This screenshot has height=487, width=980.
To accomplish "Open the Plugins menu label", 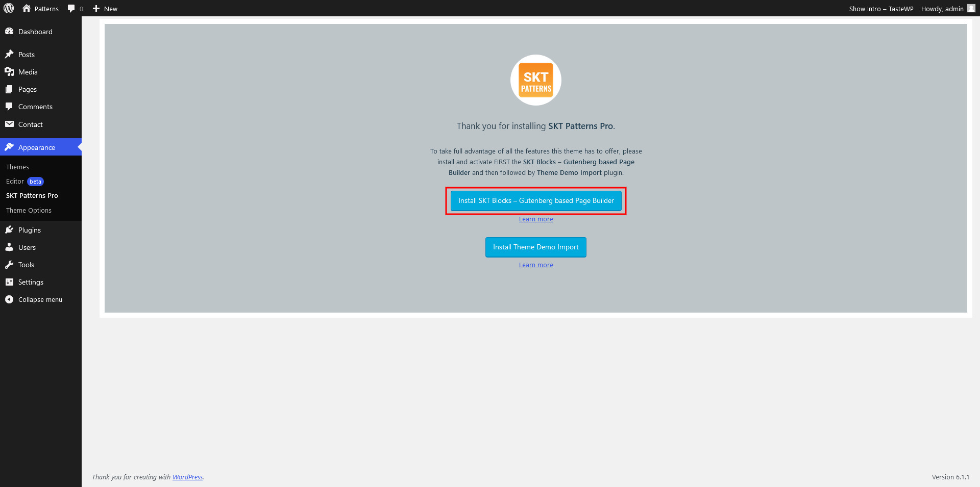I will coord(30,230).
